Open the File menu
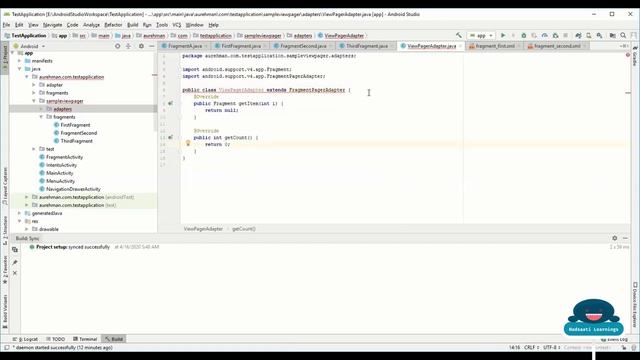The image size is (640, 360). point(7,25)
